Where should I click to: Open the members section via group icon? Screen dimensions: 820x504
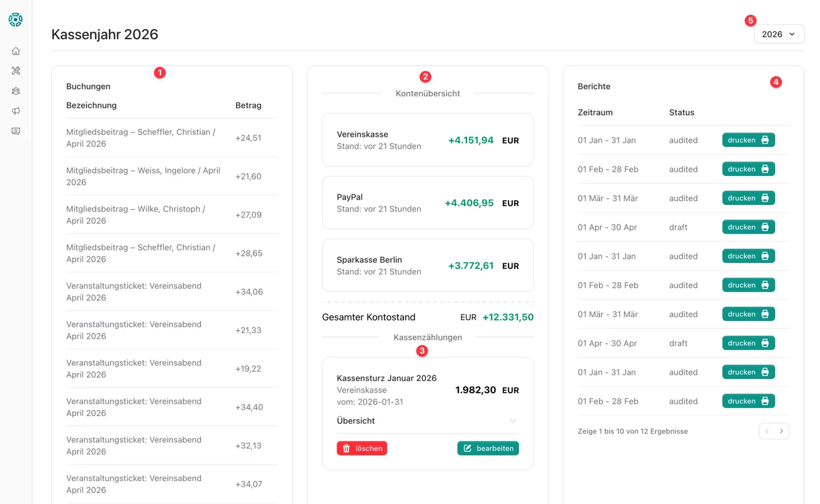coord(15,91)
